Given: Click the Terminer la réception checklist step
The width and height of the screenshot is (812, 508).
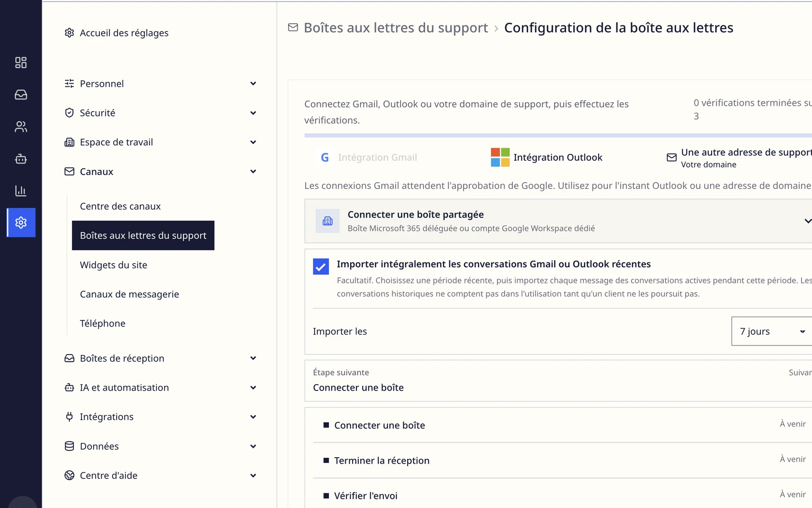Looking at the screenshot, I should 562,460.
